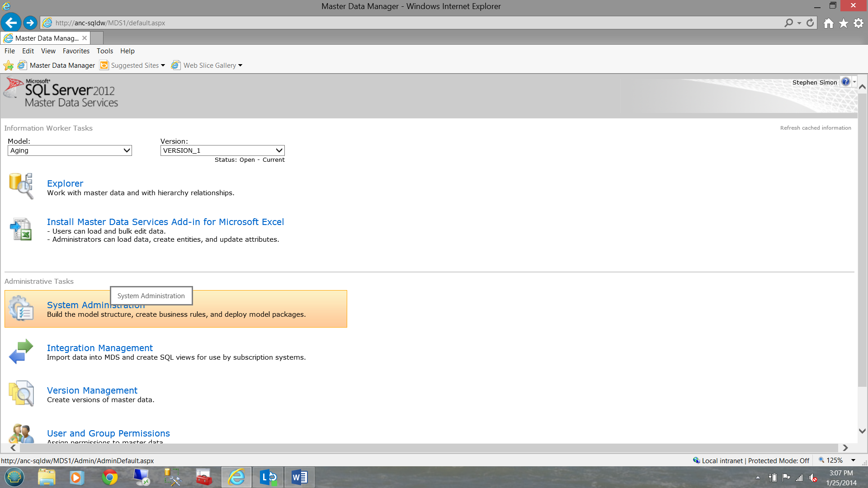
Task: Open the Web Slice Gallery dropdown
Action: click(241, 66)
